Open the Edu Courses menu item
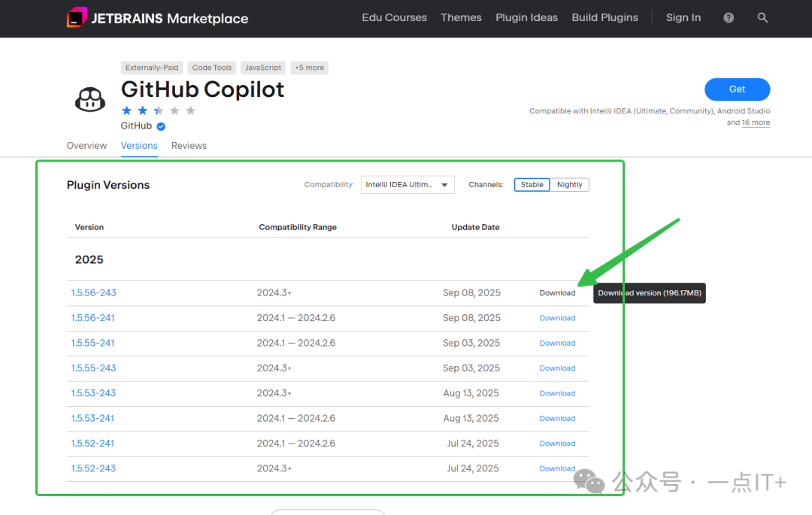Image resolution: width=812 pixels, height=515 pixels. click(394, 17)
